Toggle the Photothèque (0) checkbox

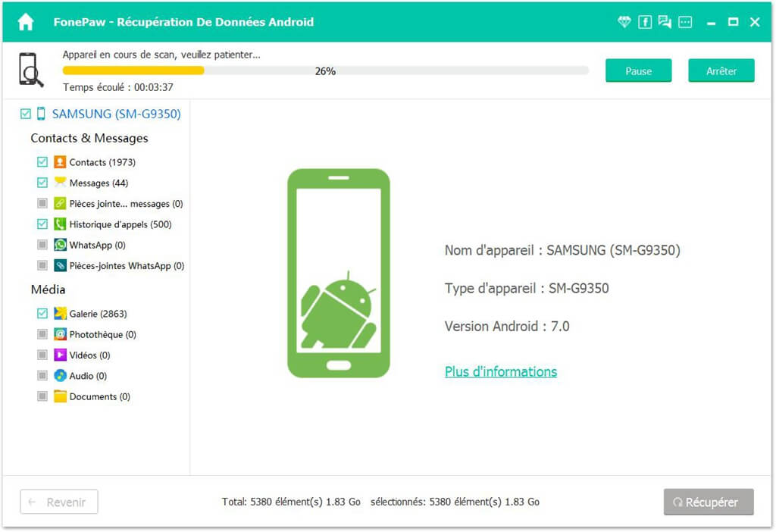coord(42,334)
